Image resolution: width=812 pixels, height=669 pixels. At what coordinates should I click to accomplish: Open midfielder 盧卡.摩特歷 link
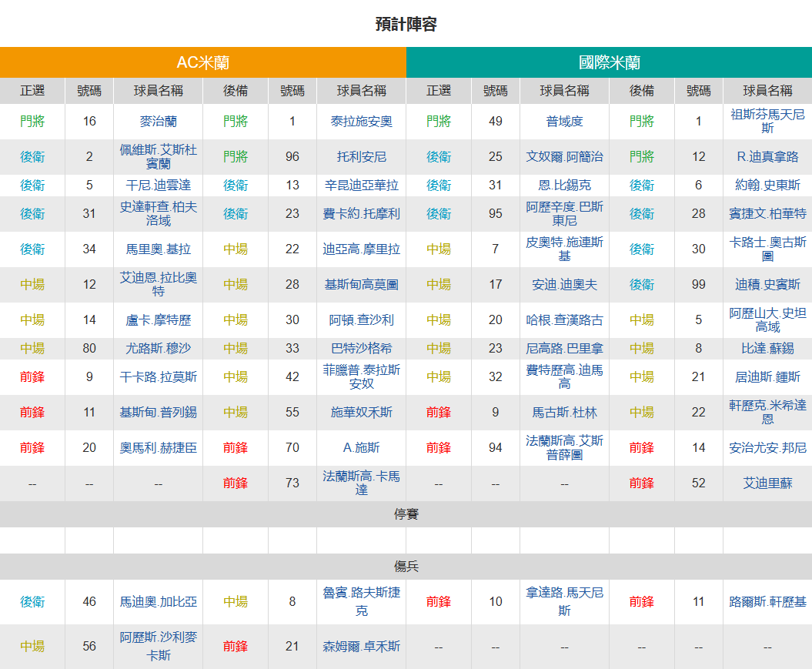(158, 320)
